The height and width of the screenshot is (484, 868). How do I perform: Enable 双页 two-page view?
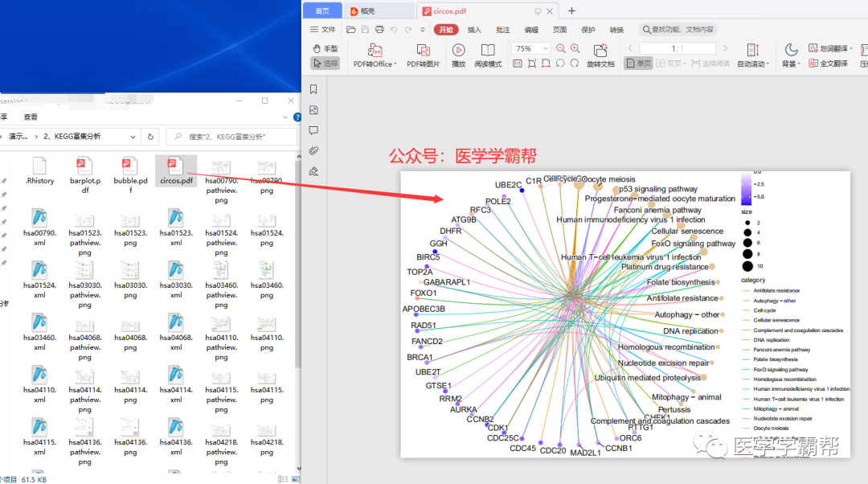click(x=669, y=64)
